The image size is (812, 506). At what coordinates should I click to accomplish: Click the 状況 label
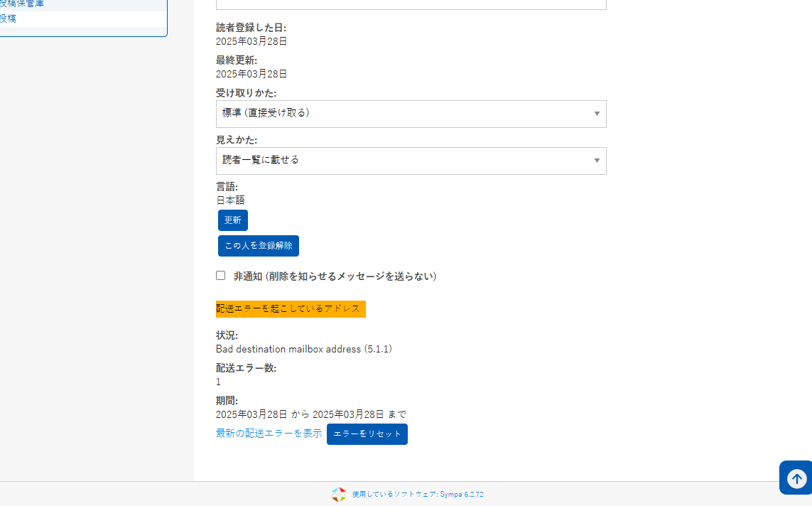227,335
